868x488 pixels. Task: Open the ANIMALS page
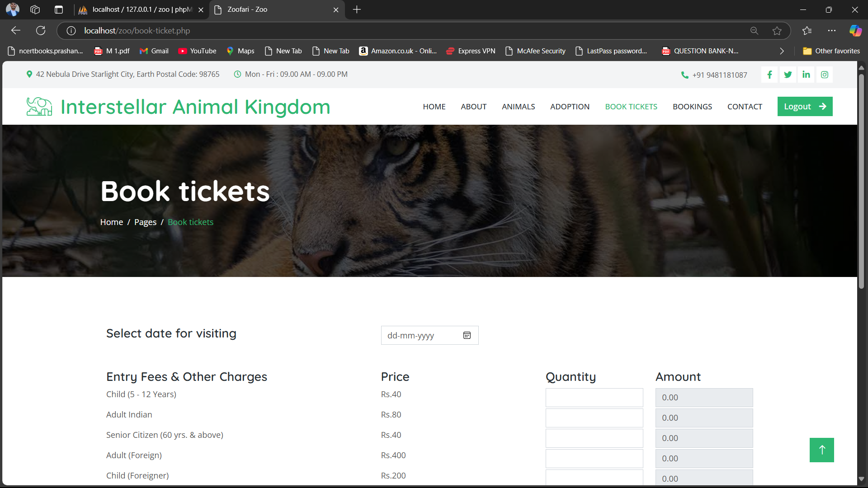tap(518, 107)
